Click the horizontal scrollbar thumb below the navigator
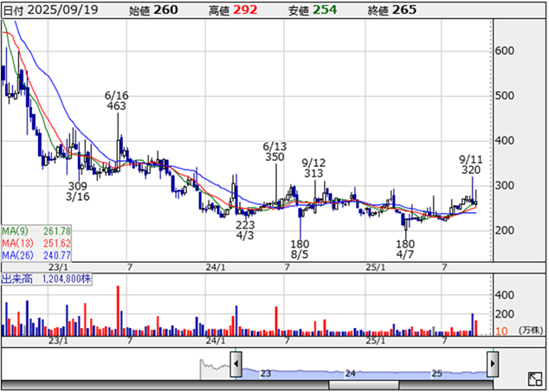 [x=364, y=384]
